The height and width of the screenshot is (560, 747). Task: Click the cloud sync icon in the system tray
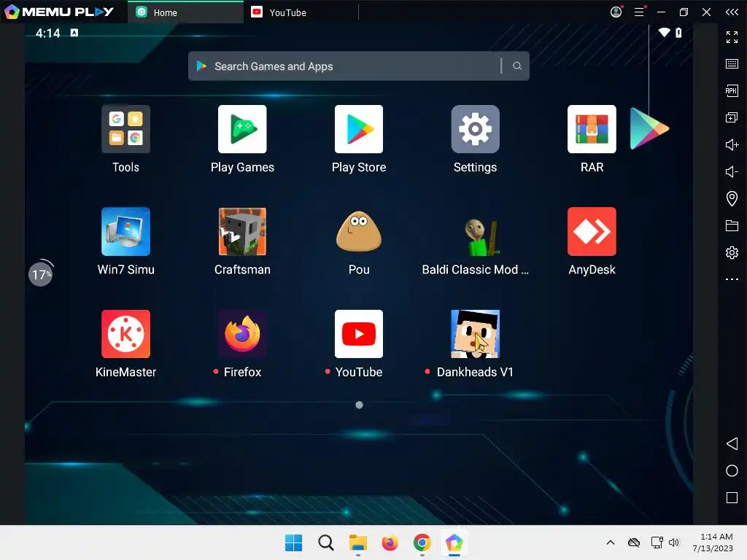pyautogui.click(x=634, y=542)
